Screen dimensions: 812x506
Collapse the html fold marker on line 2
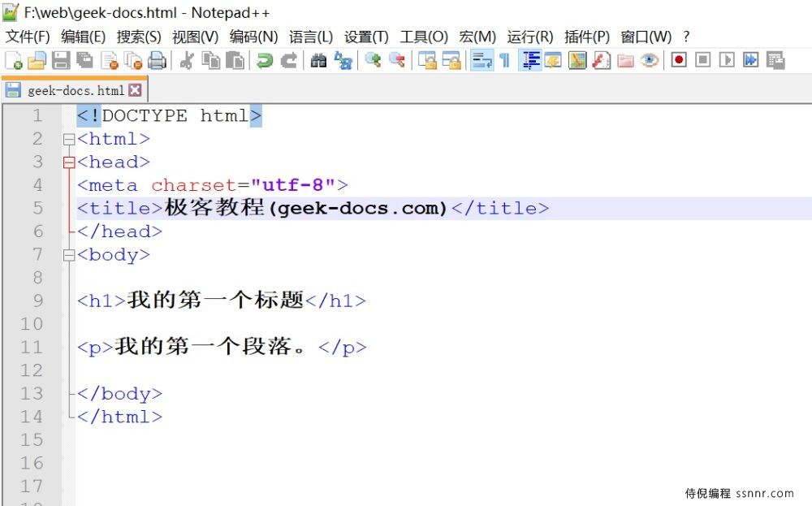click(x=69, y=139)
